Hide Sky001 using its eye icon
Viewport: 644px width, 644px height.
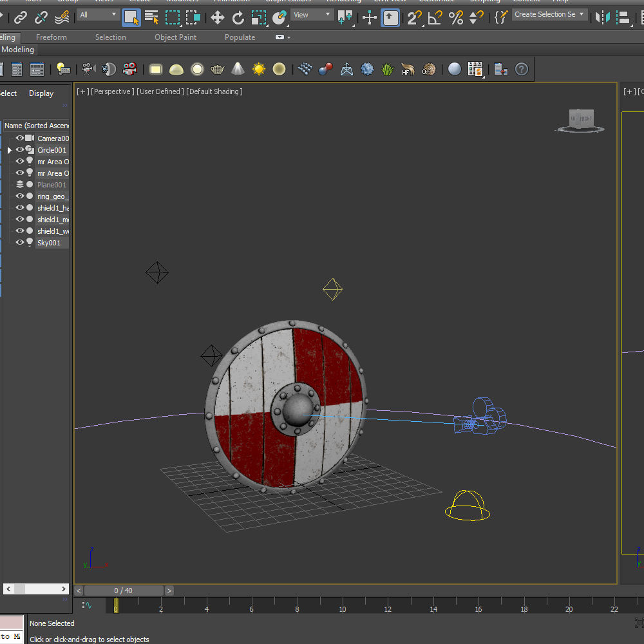coord(20,242)
